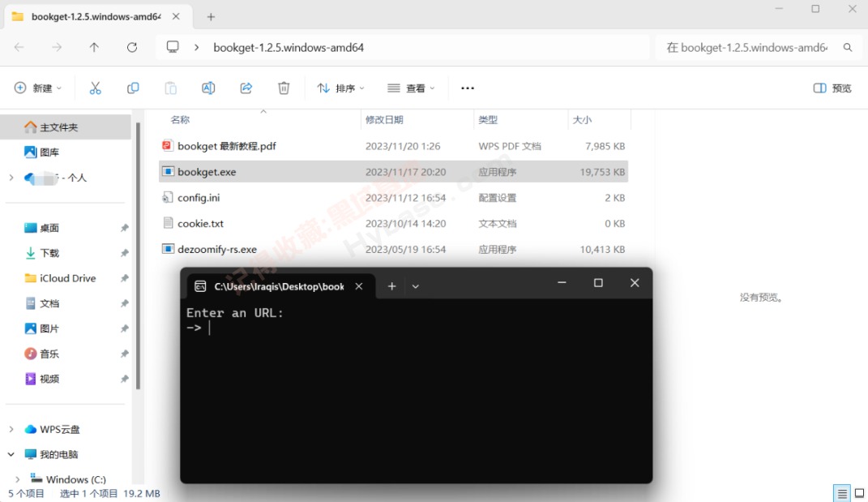Open the 排序 sort menu

pos(340,88)
